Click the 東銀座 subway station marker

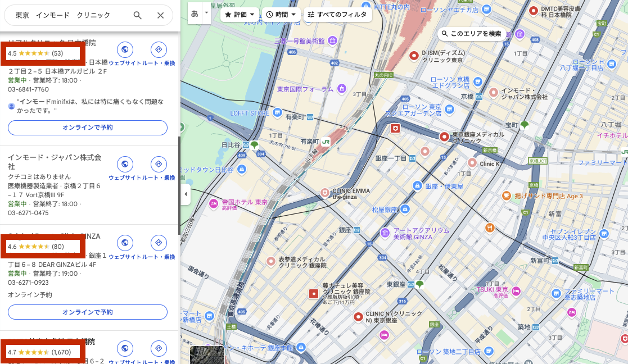click(411, 284)
